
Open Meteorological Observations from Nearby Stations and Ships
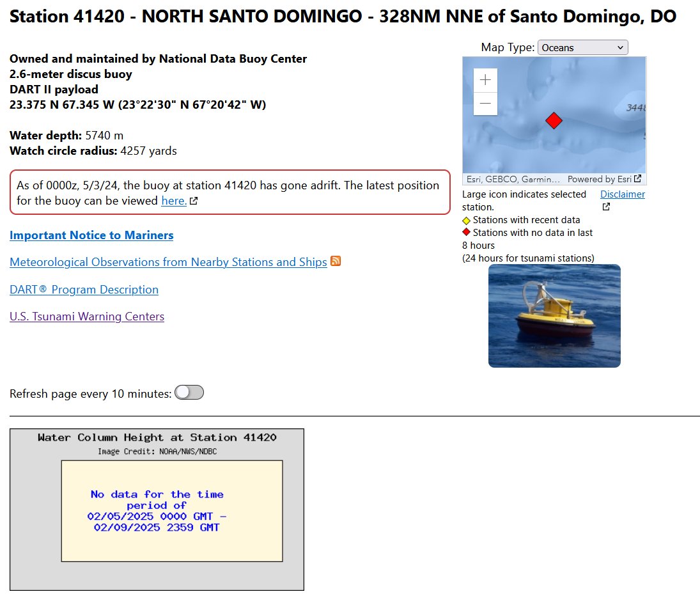pyautogui.click(x=168, y=262)
